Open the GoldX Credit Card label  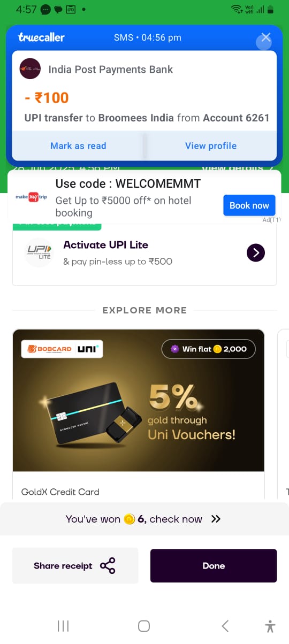tap(60, 492)
